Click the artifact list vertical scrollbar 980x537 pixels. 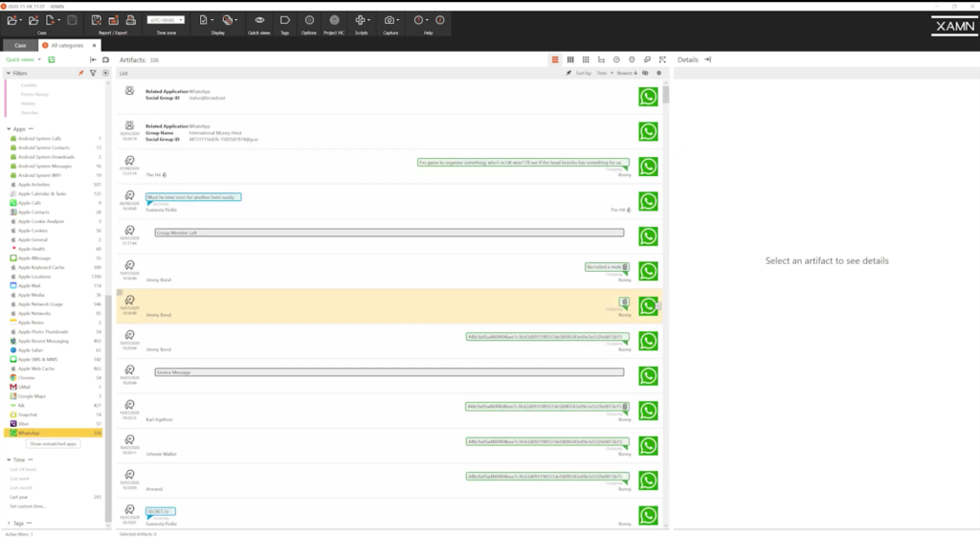[x=666, y=96]
